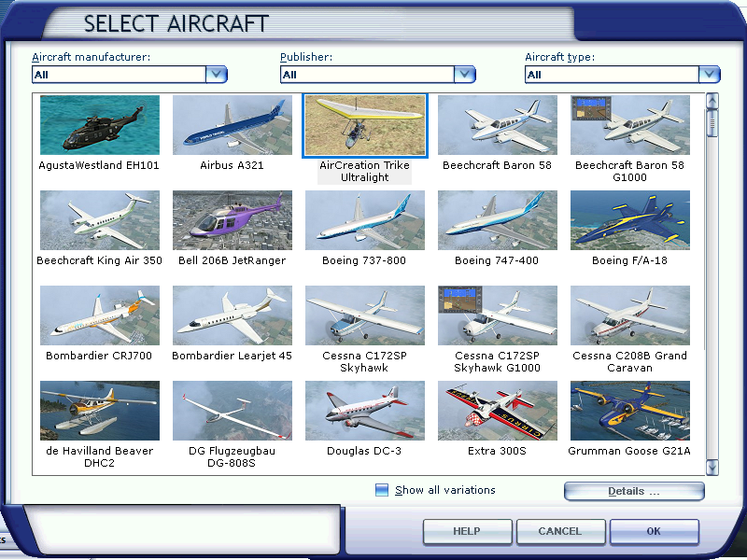This screenshot has width=747, height=560.
Task: Click the Publisher combo box field
Action: [378, 75]
